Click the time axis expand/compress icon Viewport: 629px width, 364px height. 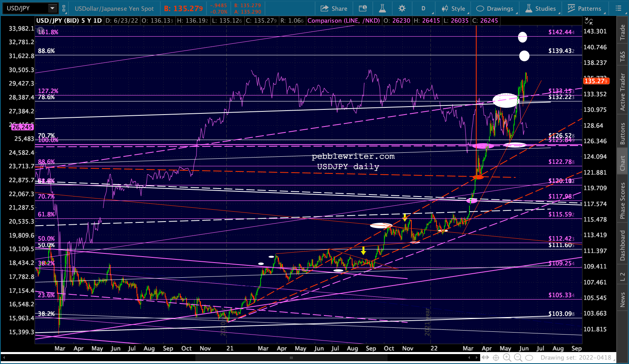click(x=486, y=358)
